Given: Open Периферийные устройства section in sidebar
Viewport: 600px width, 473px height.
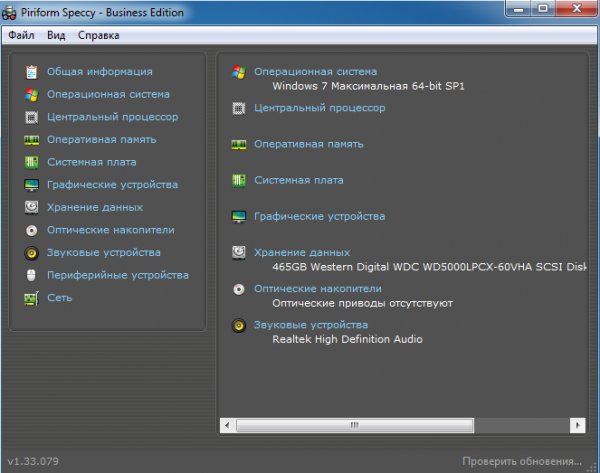Looking at the screenshot, I should click(118, 275).
